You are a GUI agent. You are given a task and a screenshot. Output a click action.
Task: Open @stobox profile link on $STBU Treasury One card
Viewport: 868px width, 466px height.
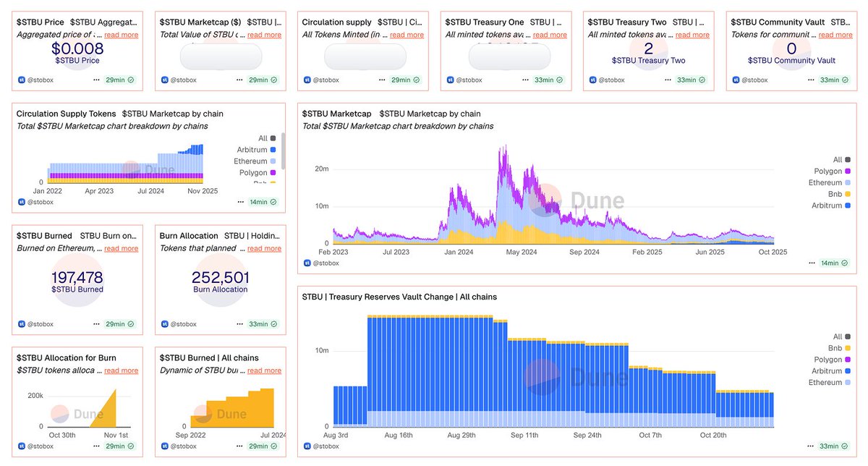(x=469, y=80)
